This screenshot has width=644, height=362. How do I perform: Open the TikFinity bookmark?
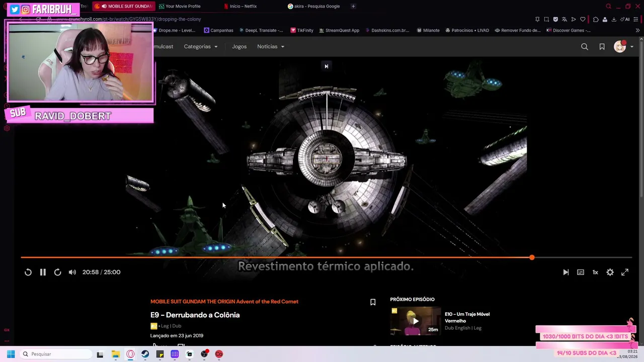302,30
